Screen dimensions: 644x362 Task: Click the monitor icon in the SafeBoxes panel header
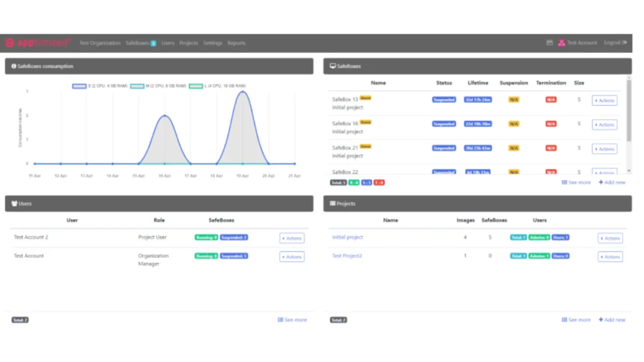[x=333, y=67]
